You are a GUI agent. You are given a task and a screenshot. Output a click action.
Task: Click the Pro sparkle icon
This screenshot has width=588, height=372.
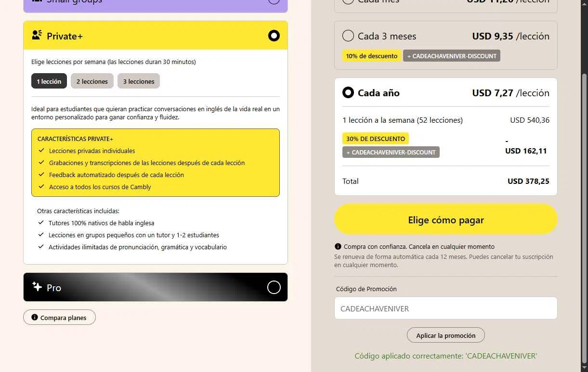tap(37, 286)
